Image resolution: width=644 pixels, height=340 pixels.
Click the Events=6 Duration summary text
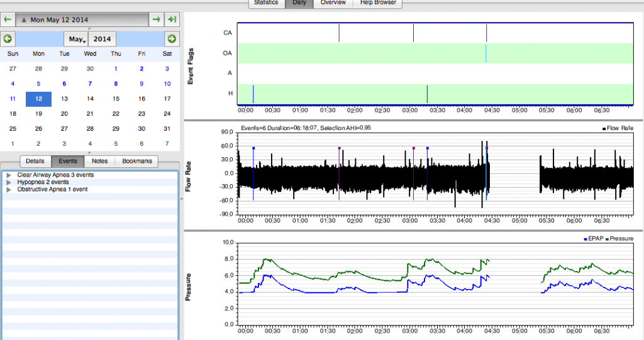point(306,128)
